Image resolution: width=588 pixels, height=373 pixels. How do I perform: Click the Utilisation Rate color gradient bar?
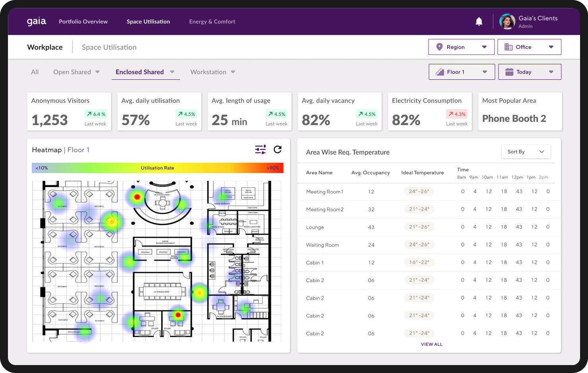pyautogui.click(x=157, y=168)
